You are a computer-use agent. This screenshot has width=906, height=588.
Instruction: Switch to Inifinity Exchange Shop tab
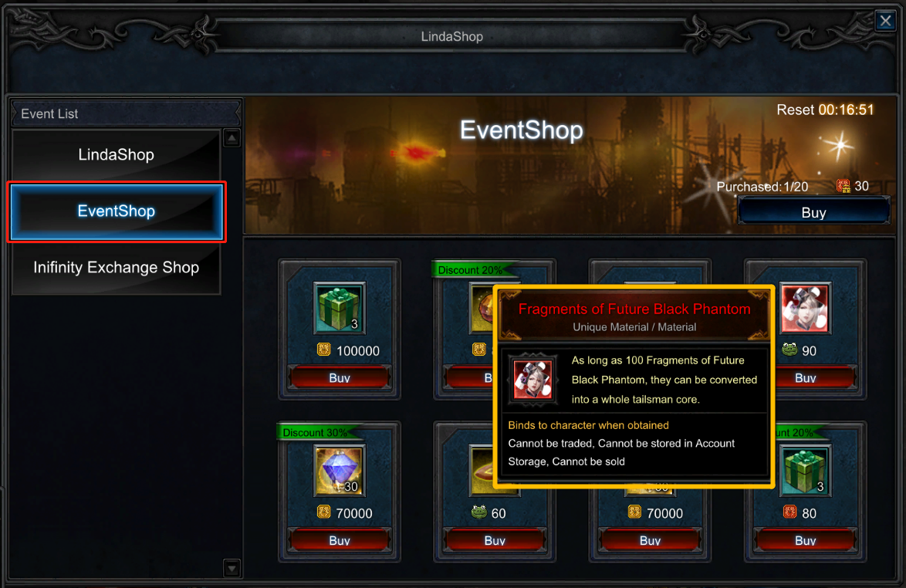(x=116, y=268)
